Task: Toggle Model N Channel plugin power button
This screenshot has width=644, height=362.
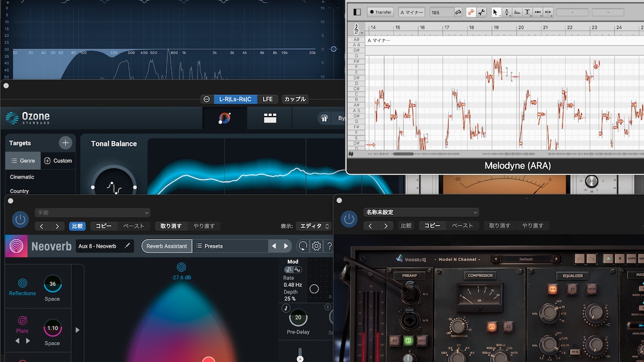Action: pyautogui.click(x=349, y=219)
